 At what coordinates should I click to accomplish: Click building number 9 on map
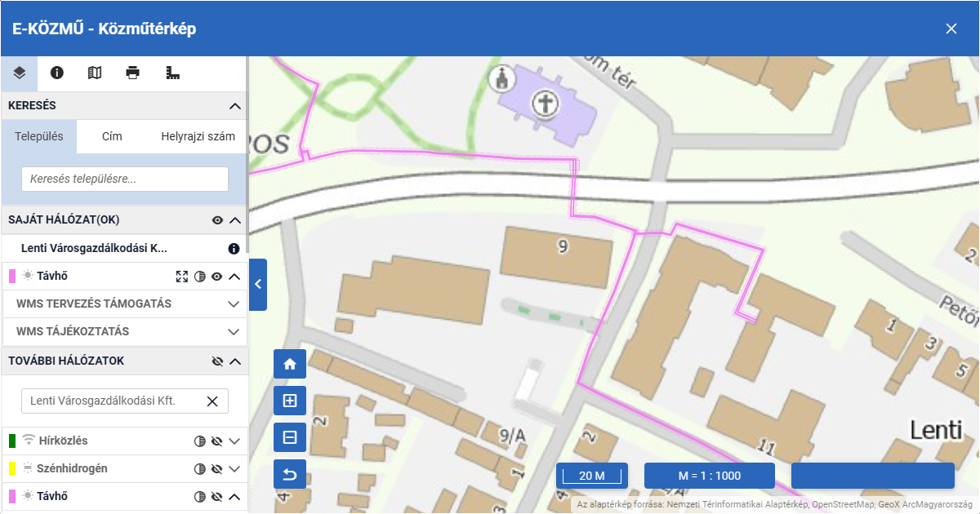tap(562, 246)
